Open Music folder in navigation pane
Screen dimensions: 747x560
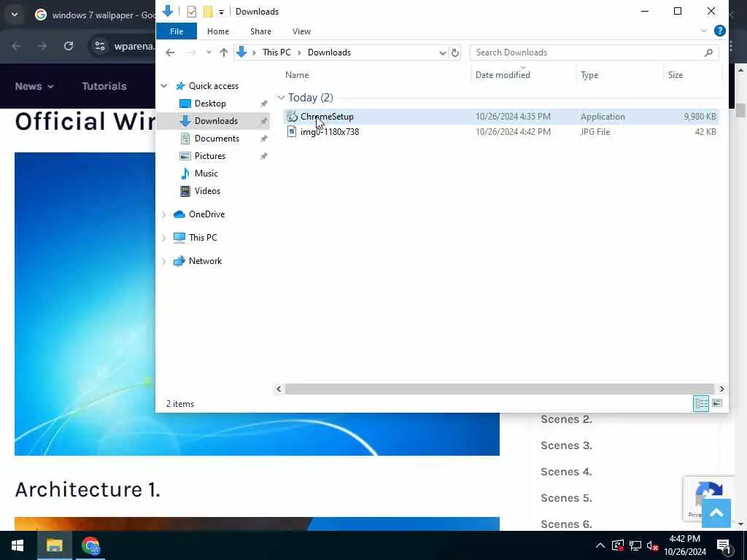[206, 174]
